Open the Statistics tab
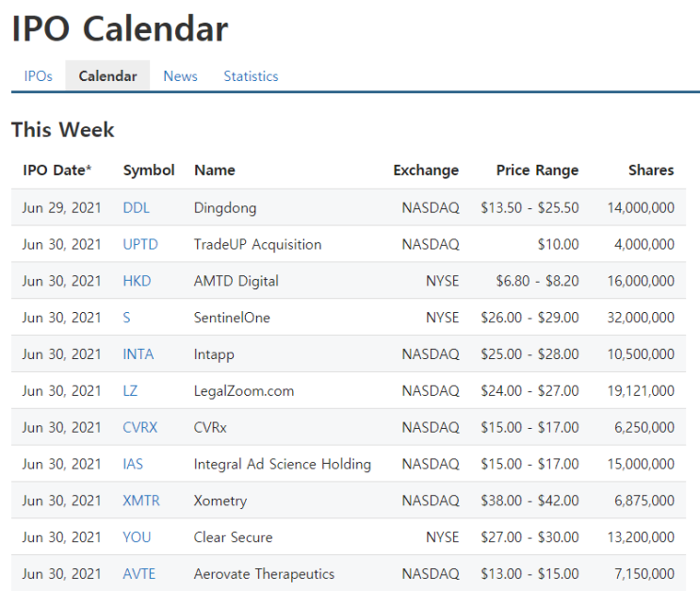Image resolution: width=700 pixels, height=591 pixels. coord(251,76)
